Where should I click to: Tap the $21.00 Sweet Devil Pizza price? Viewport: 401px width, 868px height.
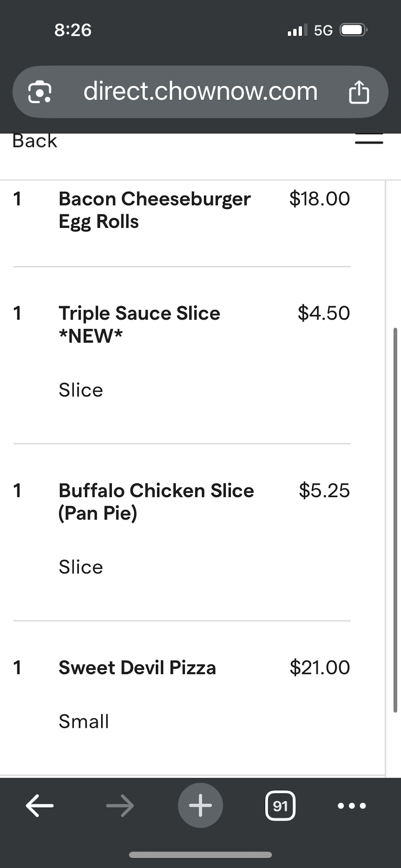click(x=319, y=667)
